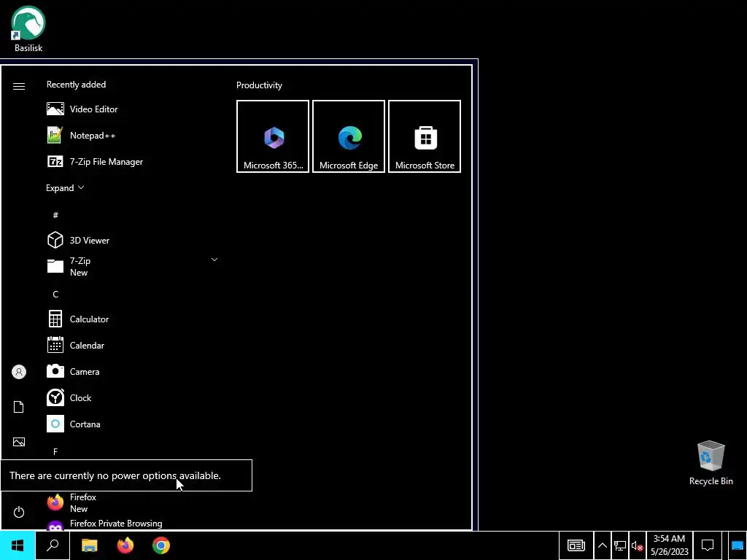Viewport: 747px width, 560px height.
Task: Open Calculator app
Action: [x=133, y=319]
